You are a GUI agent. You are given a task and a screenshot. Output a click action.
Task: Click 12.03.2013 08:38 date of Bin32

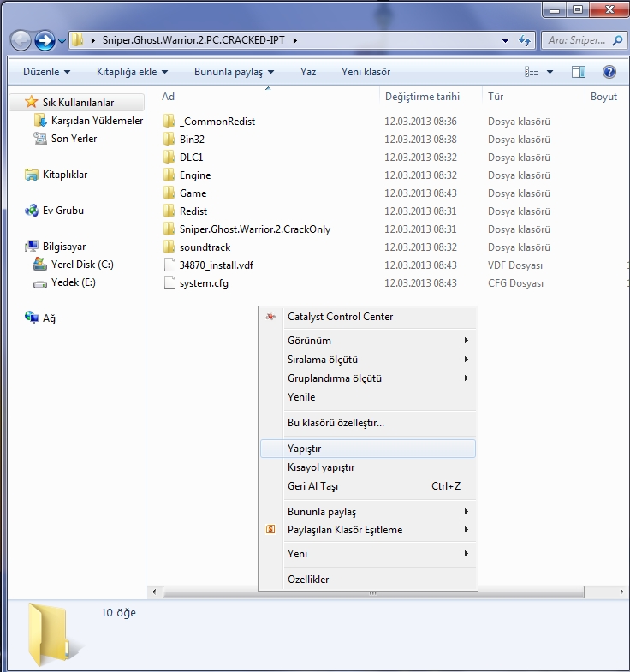coord(420,140)
